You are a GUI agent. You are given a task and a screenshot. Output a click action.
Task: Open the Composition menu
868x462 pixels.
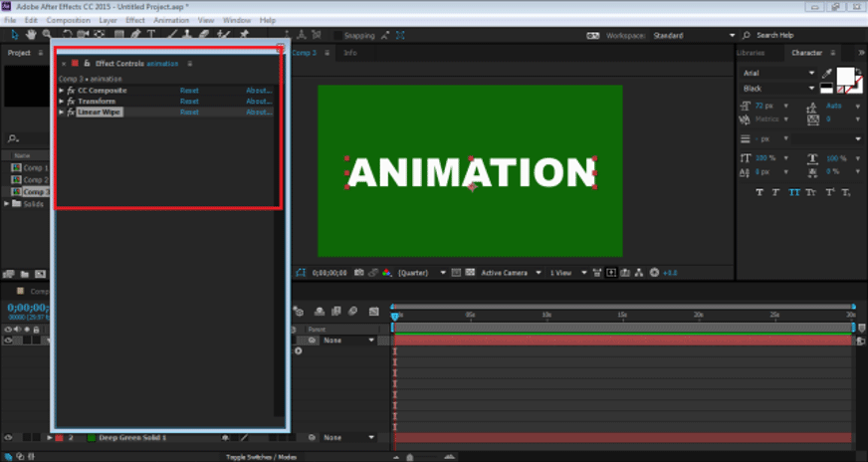68,20
